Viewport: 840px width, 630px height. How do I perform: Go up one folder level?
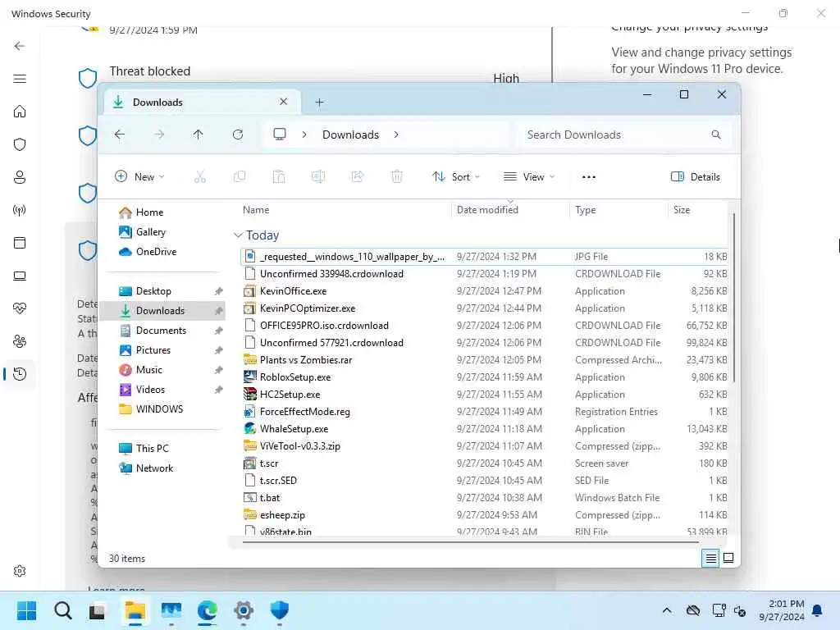point(199,135)
